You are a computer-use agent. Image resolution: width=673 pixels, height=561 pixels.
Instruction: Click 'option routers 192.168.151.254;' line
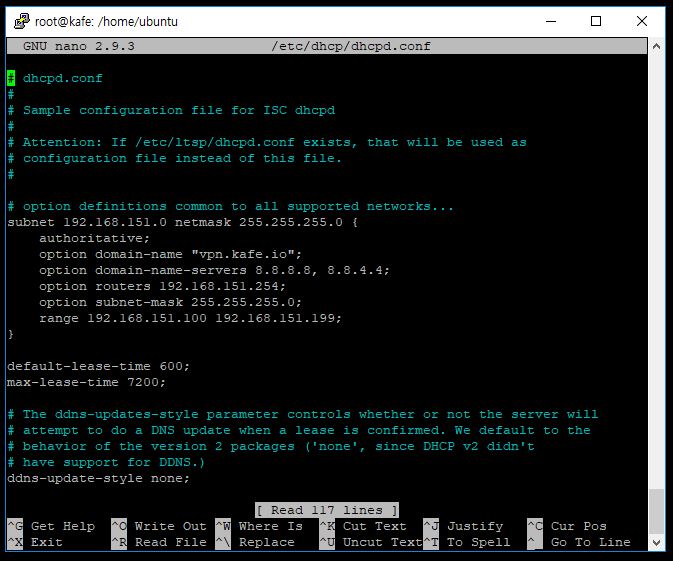click(x=162, y=286)
